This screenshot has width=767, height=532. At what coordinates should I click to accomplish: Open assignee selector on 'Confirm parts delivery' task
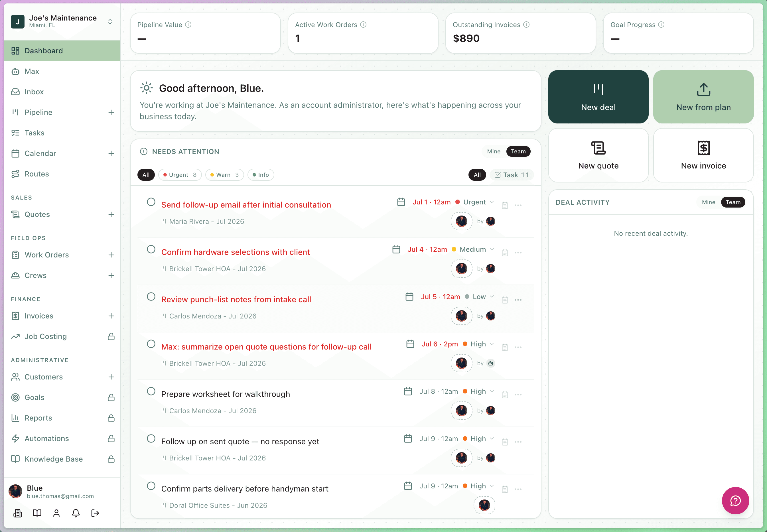[x=484, y=505]
